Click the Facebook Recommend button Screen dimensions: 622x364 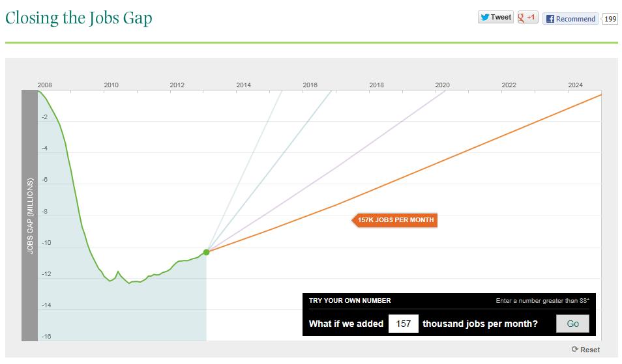tap(570, 19)
